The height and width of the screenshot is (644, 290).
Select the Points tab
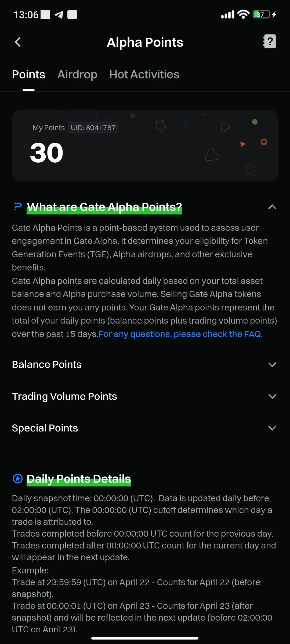click(28, 75)
